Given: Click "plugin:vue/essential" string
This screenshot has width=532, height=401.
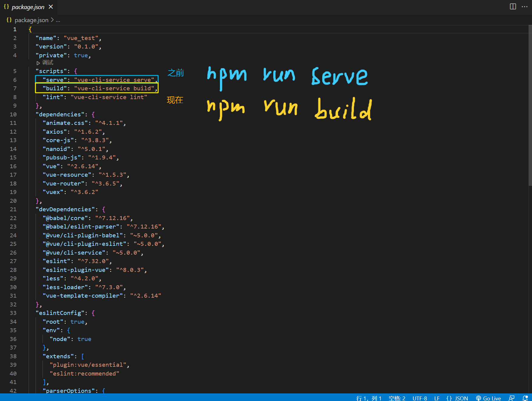Looking at the screenshot, I should (x=88, y=365).
